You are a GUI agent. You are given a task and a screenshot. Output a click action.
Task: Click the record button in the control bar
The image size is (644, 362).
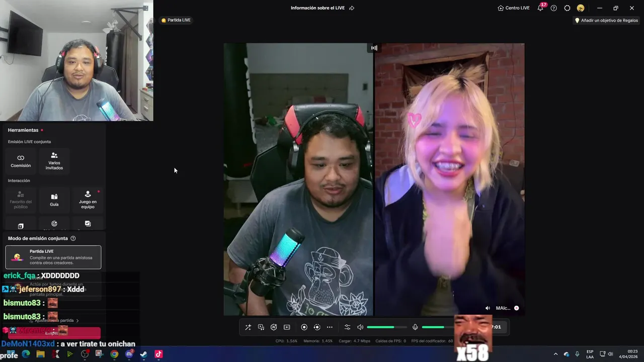(304, 327)
